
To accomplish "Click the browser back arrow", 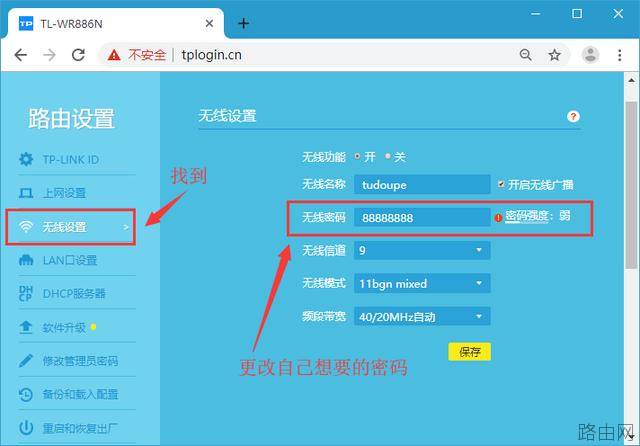I will [x=20, y=55].
